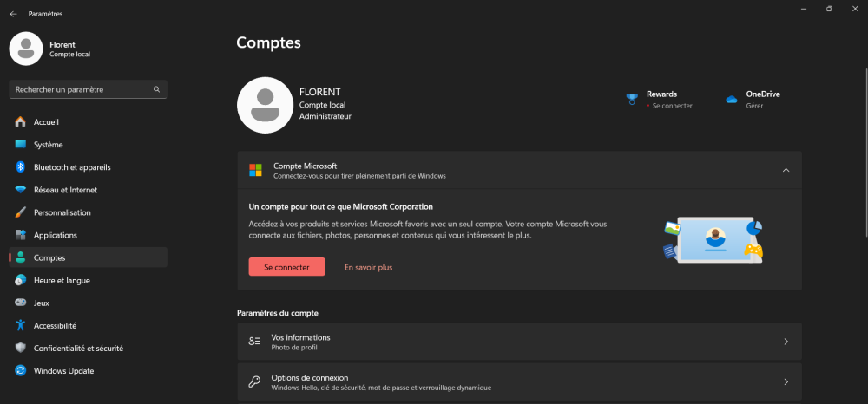
Task: Open the Accueil home icon
Action: (x=21, y=121)
